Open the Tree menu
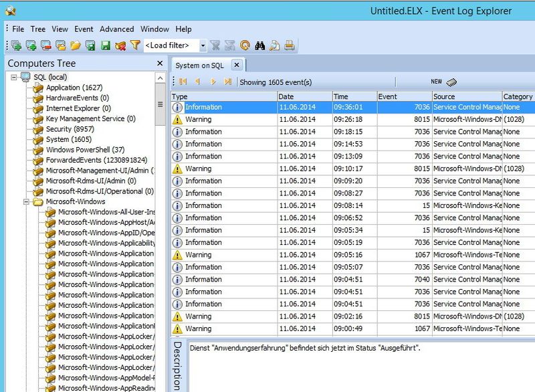The width and height of the screenshot is (535, 392). coord(38,29)
